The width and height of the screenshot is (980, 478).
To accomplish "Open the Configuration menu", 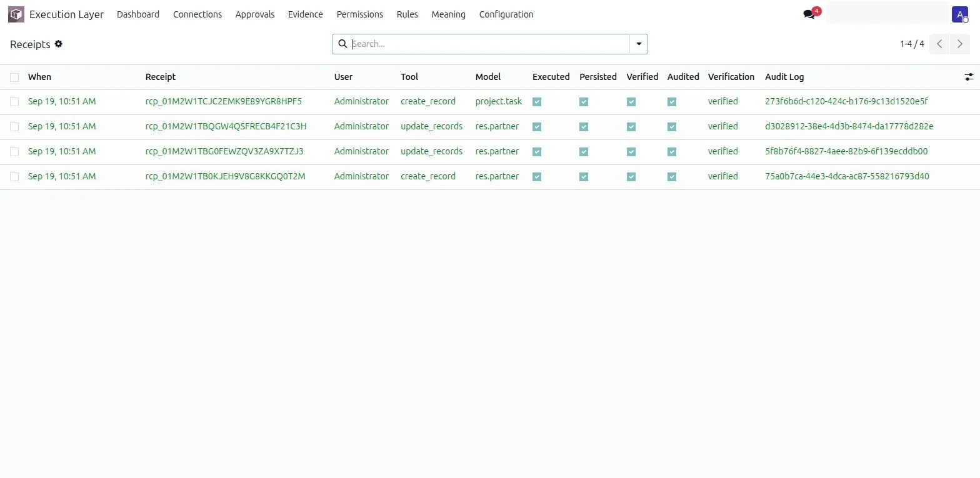I will click(x=506, y=14).
